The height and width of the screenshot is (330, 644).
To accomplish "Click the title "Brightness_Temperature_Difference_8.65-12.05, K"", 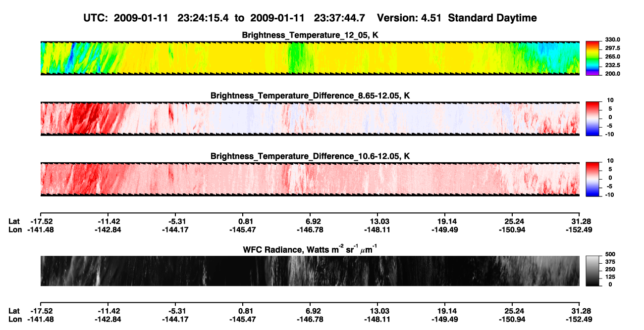I will 310,95.
